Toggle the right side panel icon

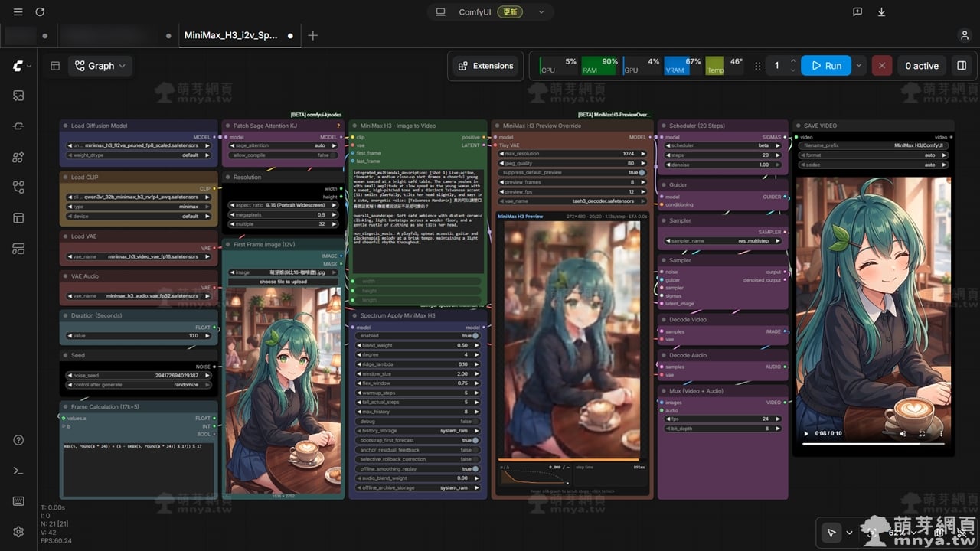pyautogui.click(x=962, y=66)
